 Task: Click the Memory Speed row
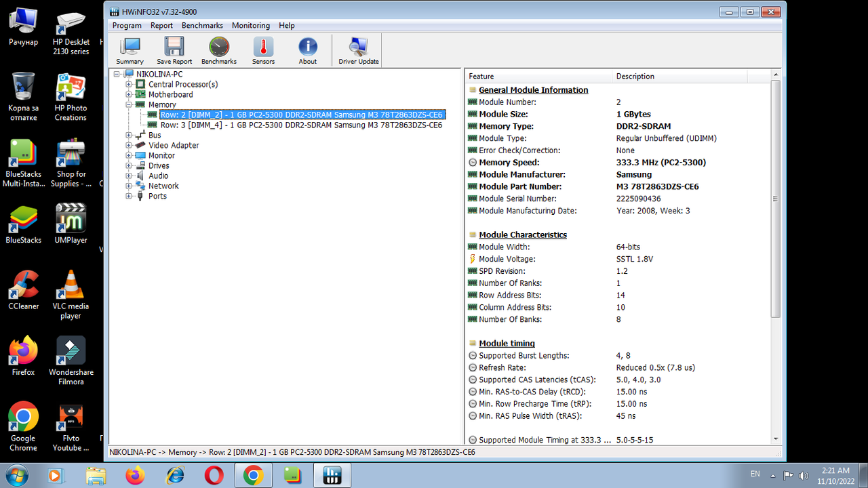pos(619,163)
